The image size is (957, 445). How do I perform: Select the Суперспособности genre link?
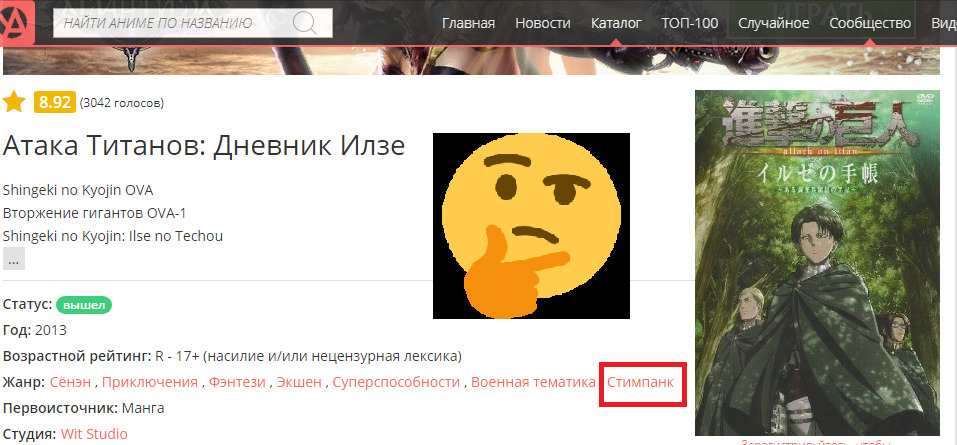[396, 382]
